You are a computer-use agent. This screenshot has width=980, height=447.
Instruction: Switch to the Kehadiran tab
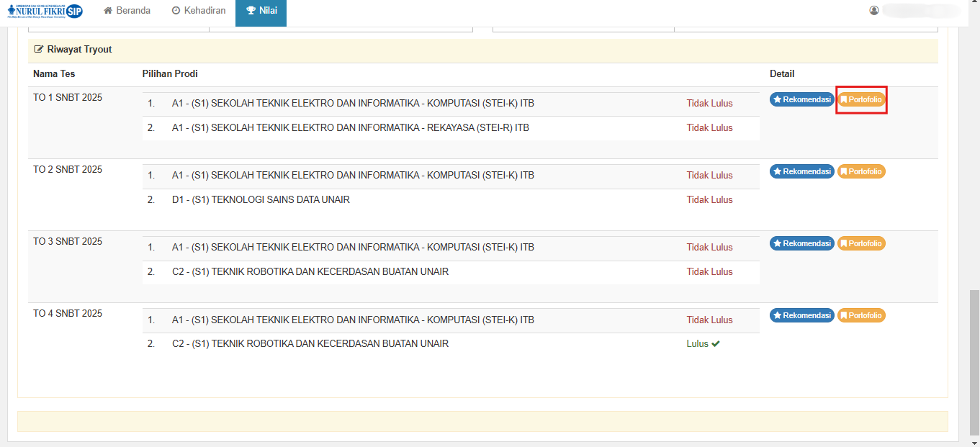[199, 11]
